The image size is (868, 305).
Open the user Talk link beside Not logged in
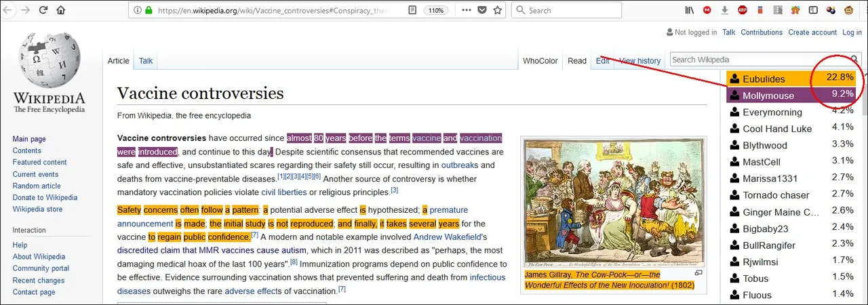click(729, 33)
